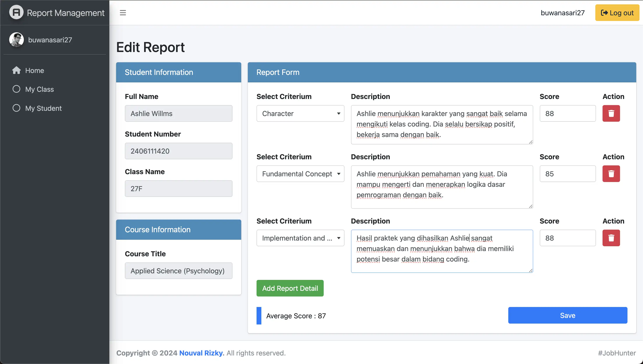Click the Report Form panel header
Viewport: 643px width, 364px height.
[442, 72]
